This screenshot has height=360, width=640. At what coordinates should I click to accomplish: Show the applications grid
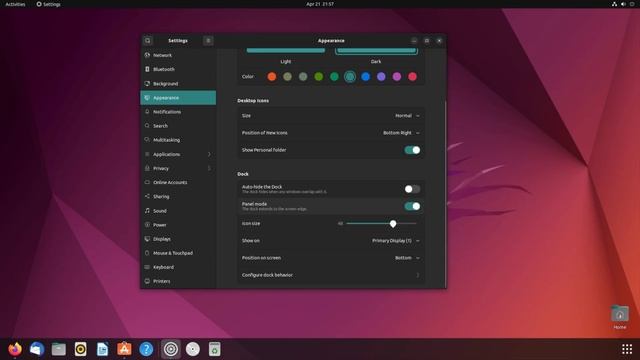pos(627,349)
